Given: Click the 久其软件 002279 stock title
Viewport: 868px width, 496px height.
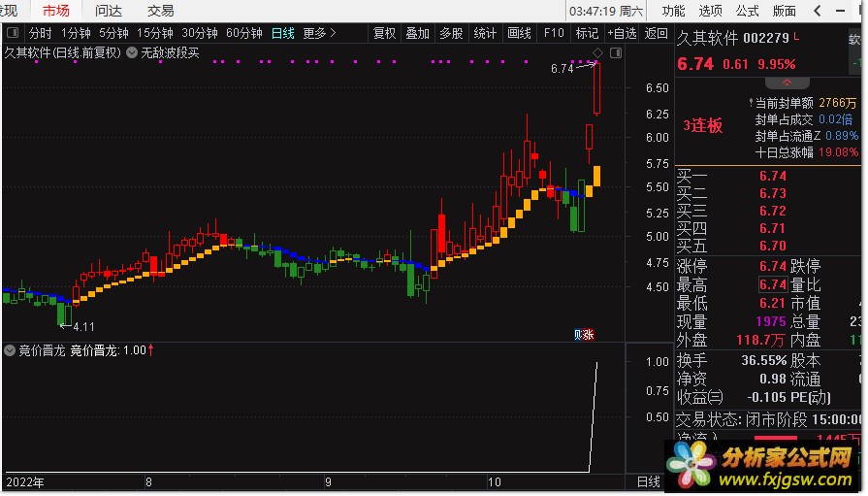Looking at the screenshot, I should point(733,38).
